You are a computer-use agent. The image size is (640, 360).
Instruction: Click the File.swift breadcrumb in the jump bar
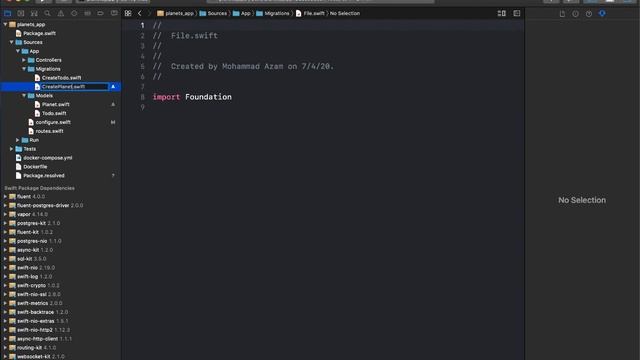[310, 13]
